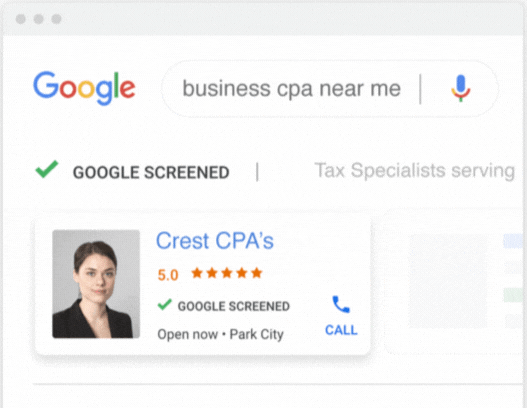Click inside the search box with 'business cpa near me'
This screenshot has height=408, width=527.
329,89
